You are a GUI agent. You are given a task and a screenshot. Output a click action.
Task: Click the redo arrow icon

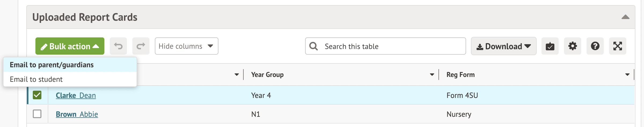[x=141, y=46]
